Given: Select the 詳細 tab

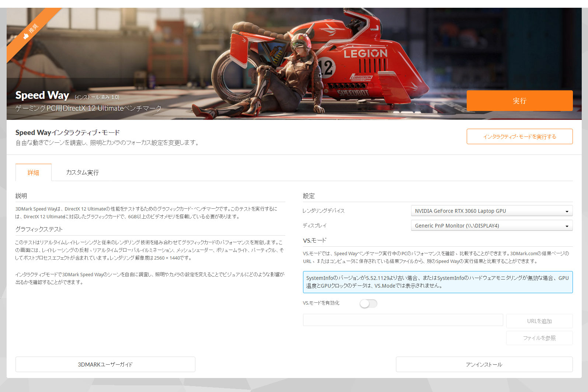Looking at the screenshot, I should click(33, 173).
